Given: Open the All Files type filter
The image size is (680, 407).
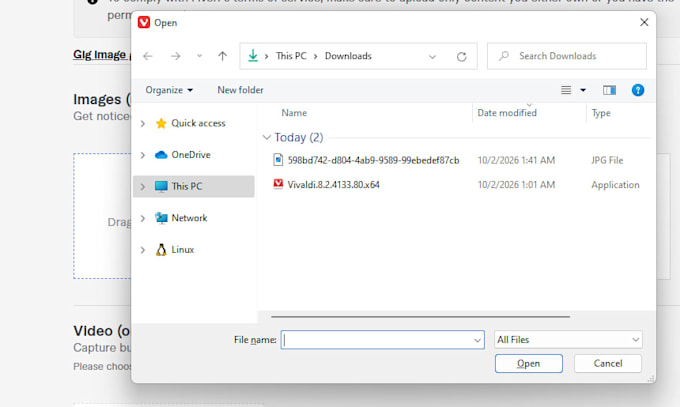Looking at the screenshot, I should (x=568, y=340).
